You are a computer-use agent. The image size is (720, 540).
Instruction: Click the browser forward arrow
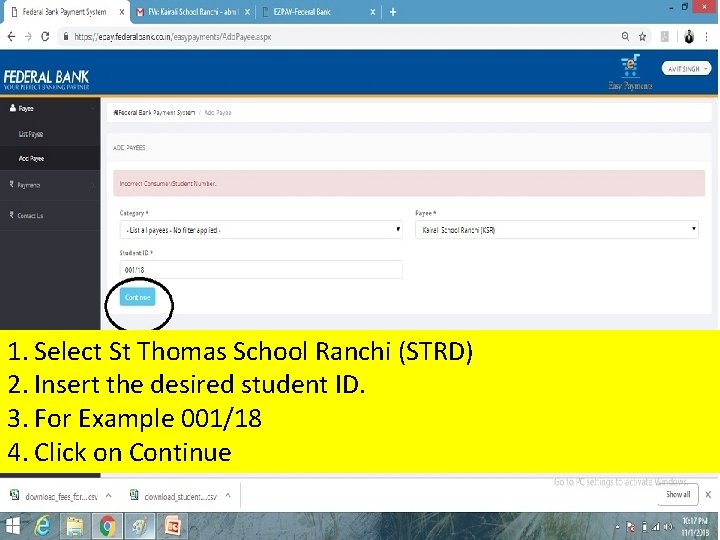point(28,37)
